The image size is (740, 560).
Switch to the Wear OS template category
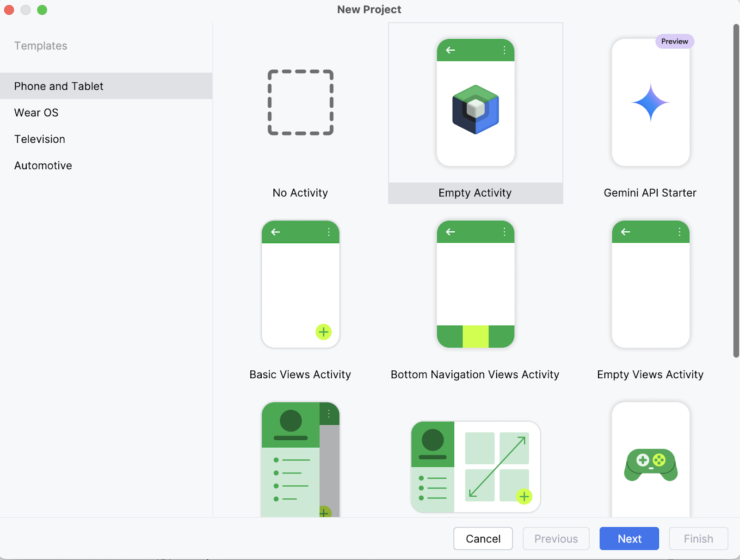click(36, 112)
